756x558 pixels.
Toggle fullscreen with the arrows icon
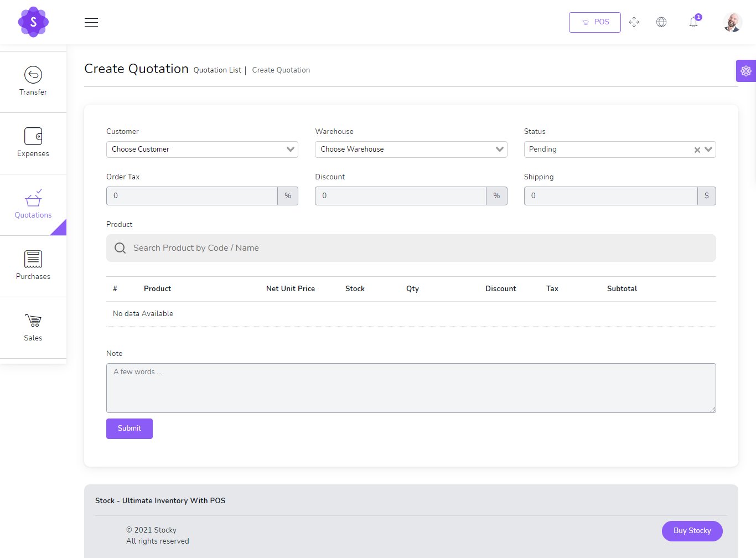634,22
